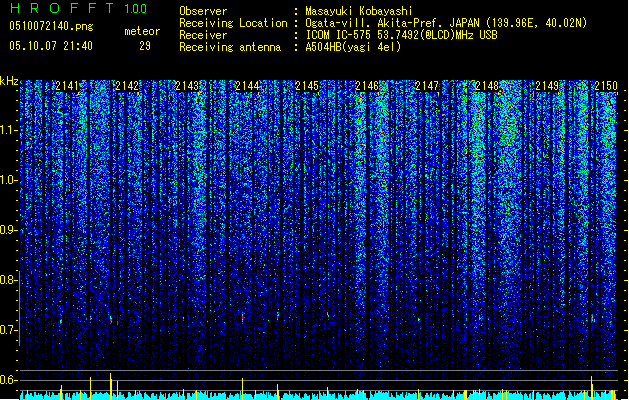
Task: Click the 0.8 kHz axis tick label
Action: [9, 280]
